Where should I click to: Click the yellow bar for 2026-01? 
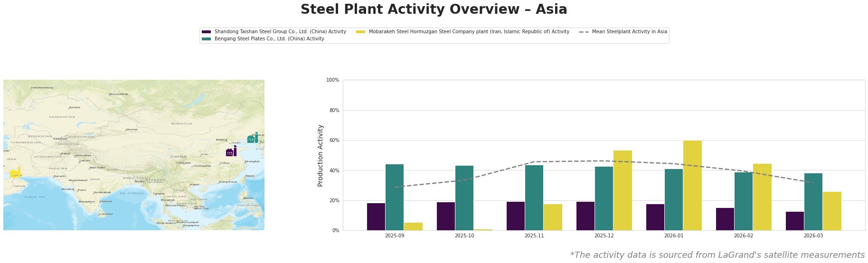point(692,185)
